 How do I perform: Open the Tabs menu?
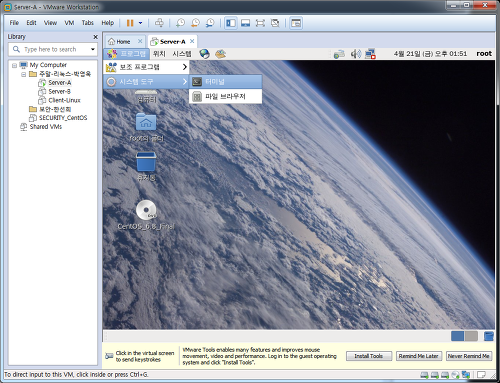[x=88, y=23]
